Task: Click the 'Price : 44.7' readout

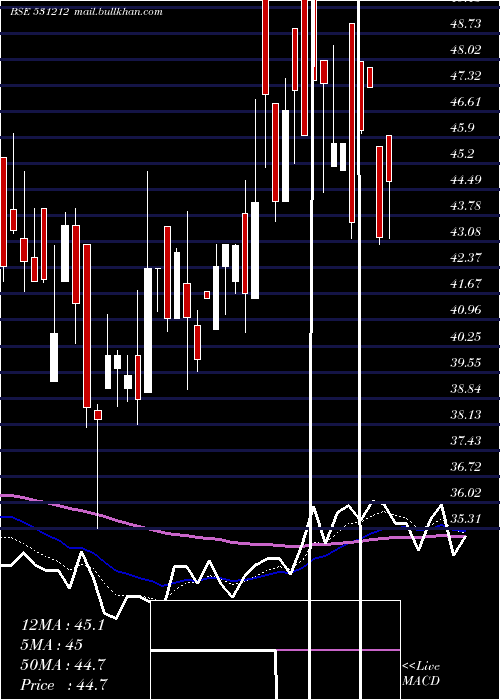Action: [x=63, y=685]
